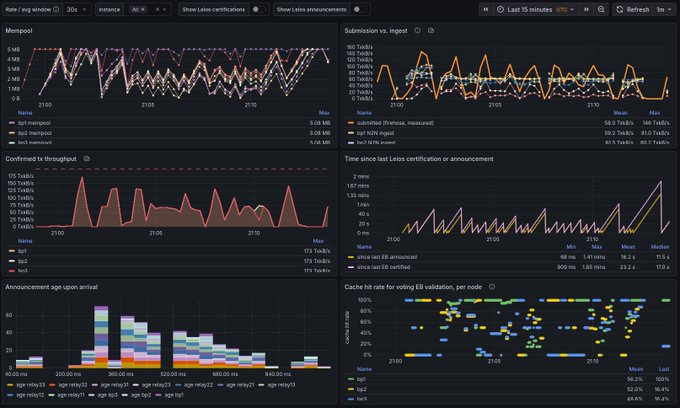This screenshot has width=680, height=408.
Task: Open Announcement age upon arrival panel title
Action: pyautogui.click(x=51, y=287)
